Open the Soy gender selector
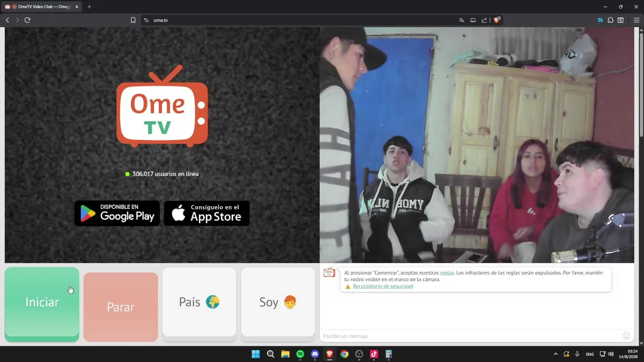This screenshot has width=644, height=362. pos(278,302)
